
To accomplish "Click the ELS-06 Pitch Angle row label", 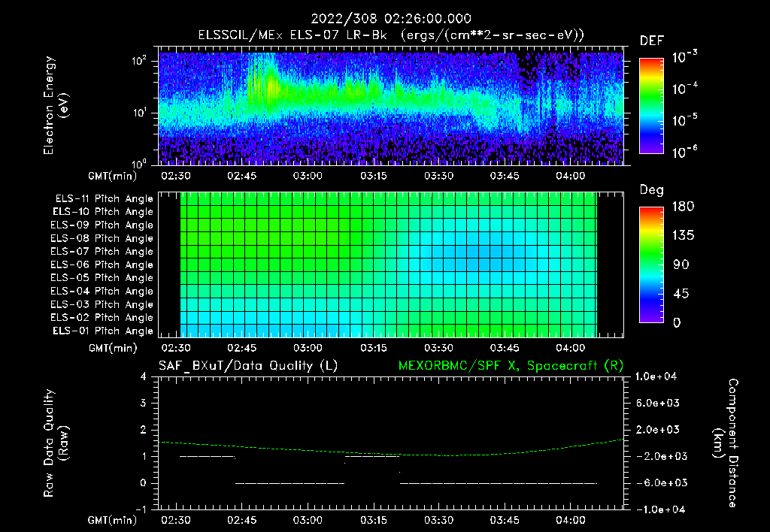I will [x=102, y=264].
